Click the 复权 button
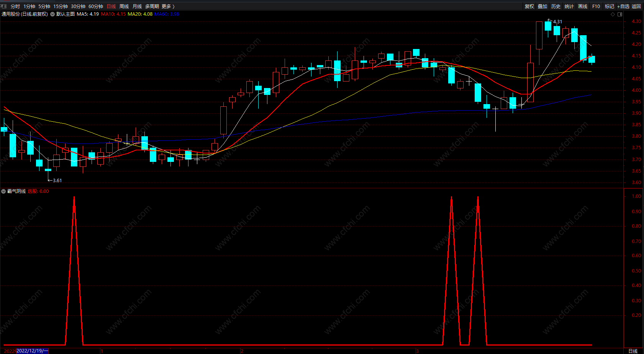644x354 pixels. [529, 6]
